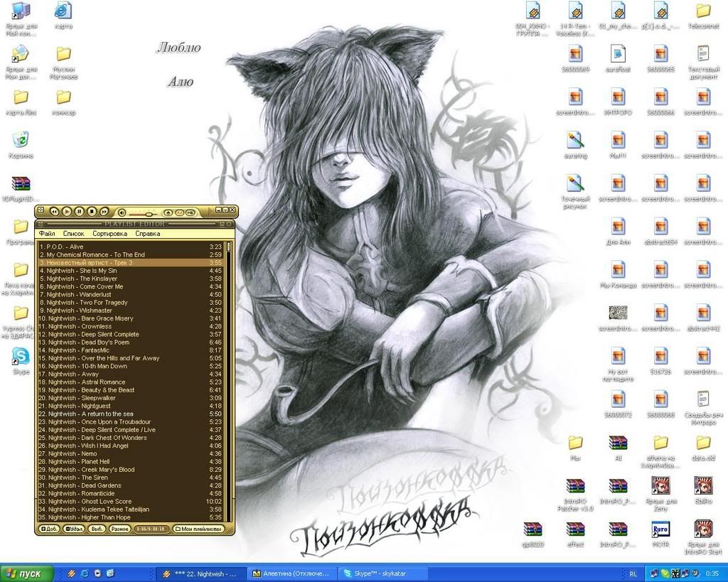Pause playback in Winamp
This screenshot has height=582, width=728.
(x=80, y=212)
